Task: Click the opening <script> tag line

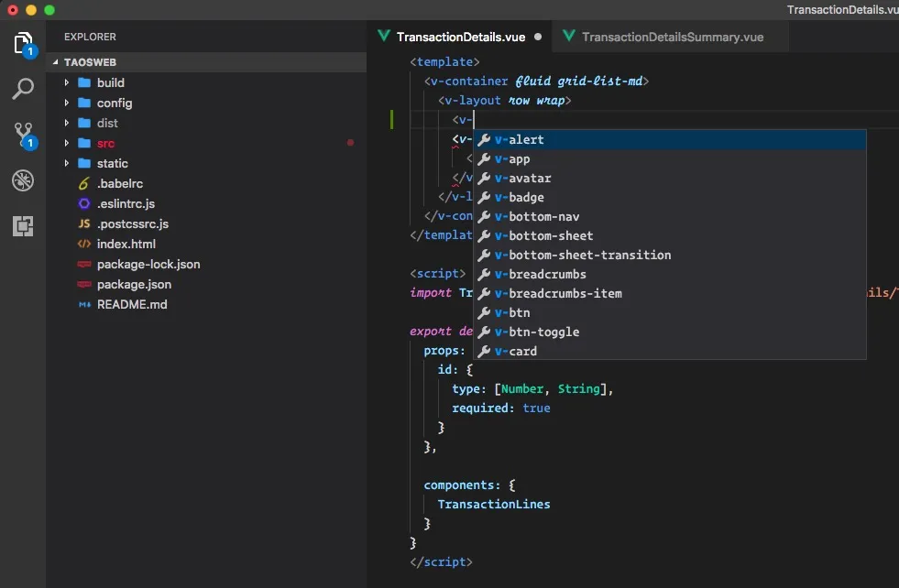Action: pos(437,273)
